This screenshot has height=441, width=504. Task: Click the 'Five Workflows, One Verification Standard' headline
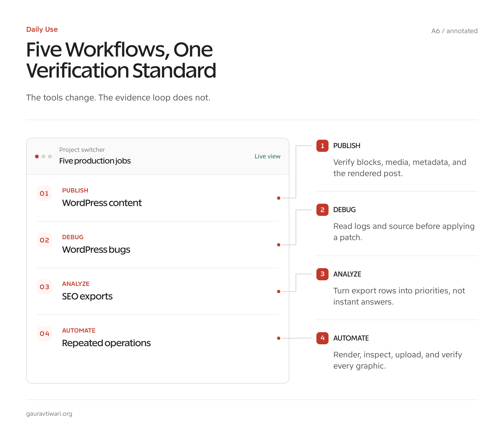pyautogui.click(x=121, y=60)
